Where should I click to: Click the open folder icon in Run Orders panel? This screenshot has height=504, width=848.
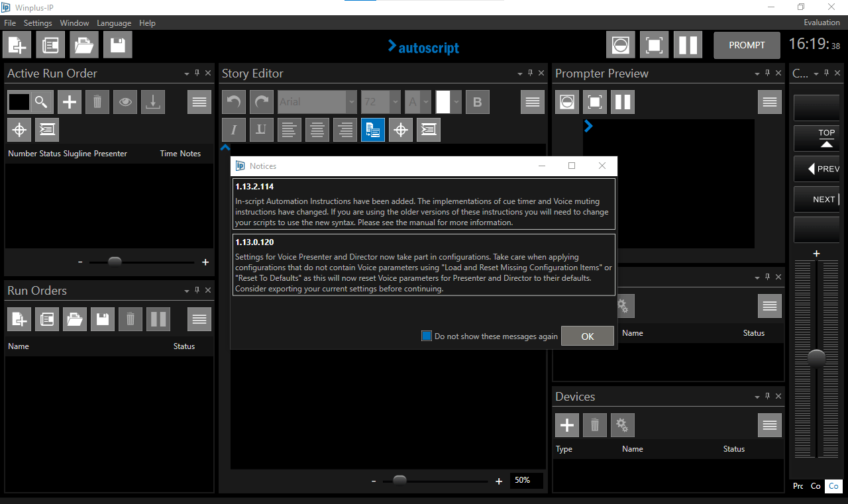pos(75,319)
